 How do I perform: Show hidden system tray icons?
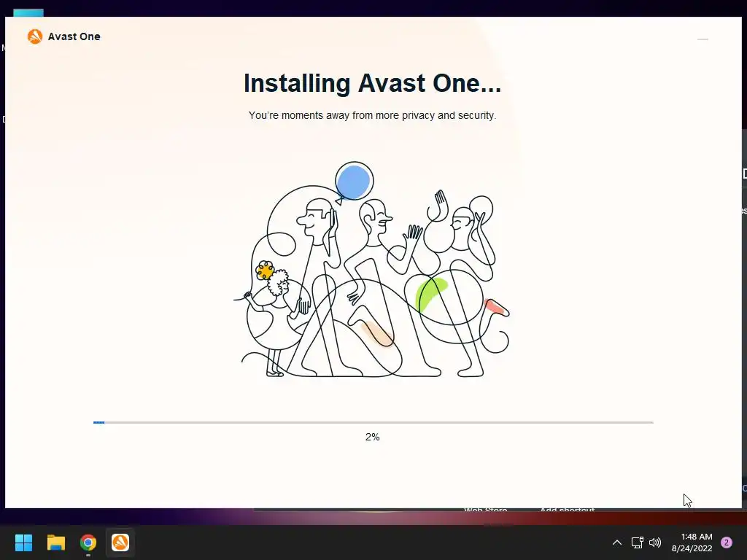(x=617, y=542)
